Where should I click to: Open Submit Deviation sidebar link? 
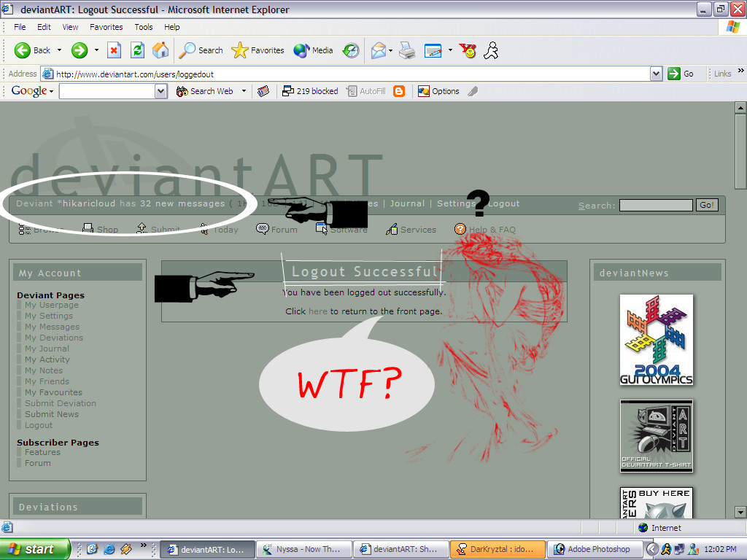(x=61, y=403)
